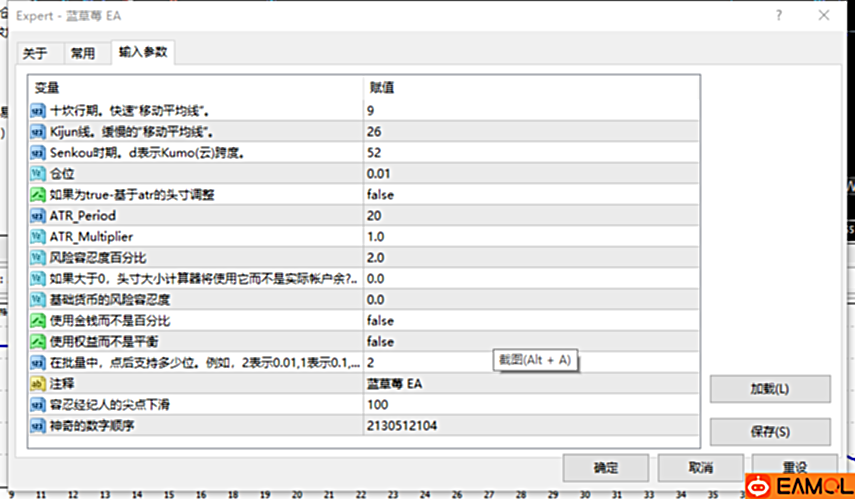Click the integer icon beside 十坎行期 parameter
The height and width of the screenshot is (499, 855).
tap(38, 111)
